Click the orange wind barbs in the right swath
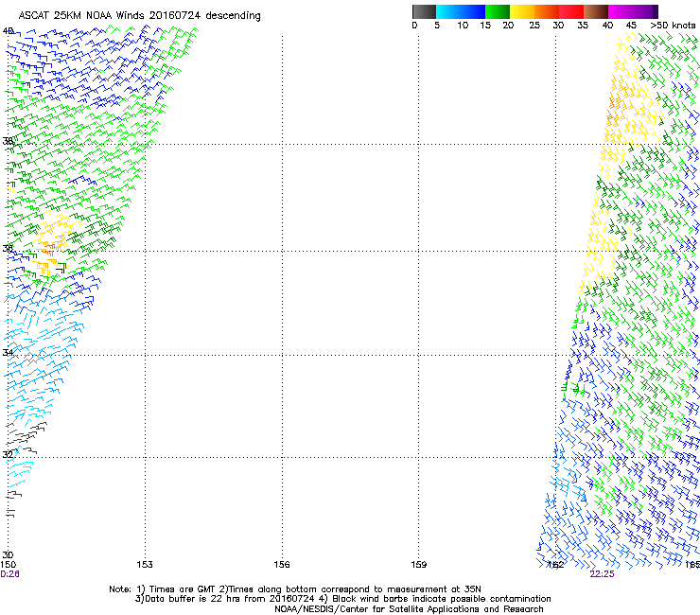 tap(614, 110)
